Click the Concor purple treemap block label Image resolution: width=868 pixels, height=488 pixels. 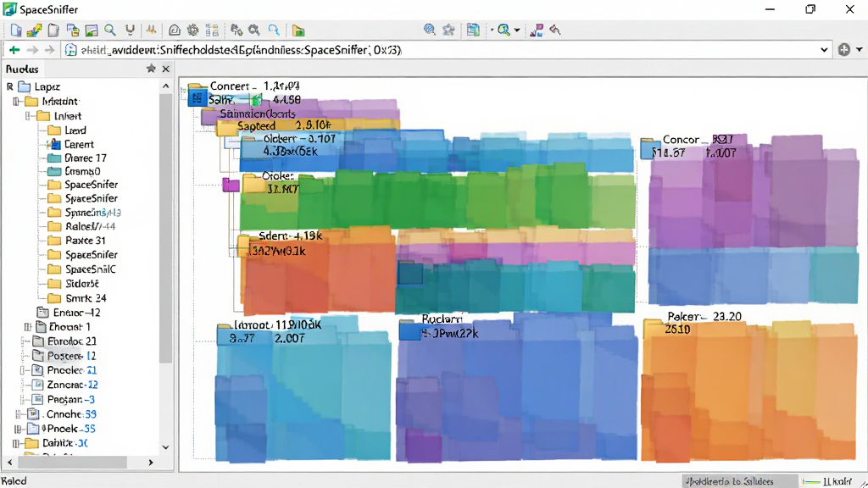(x=698, y=140)
